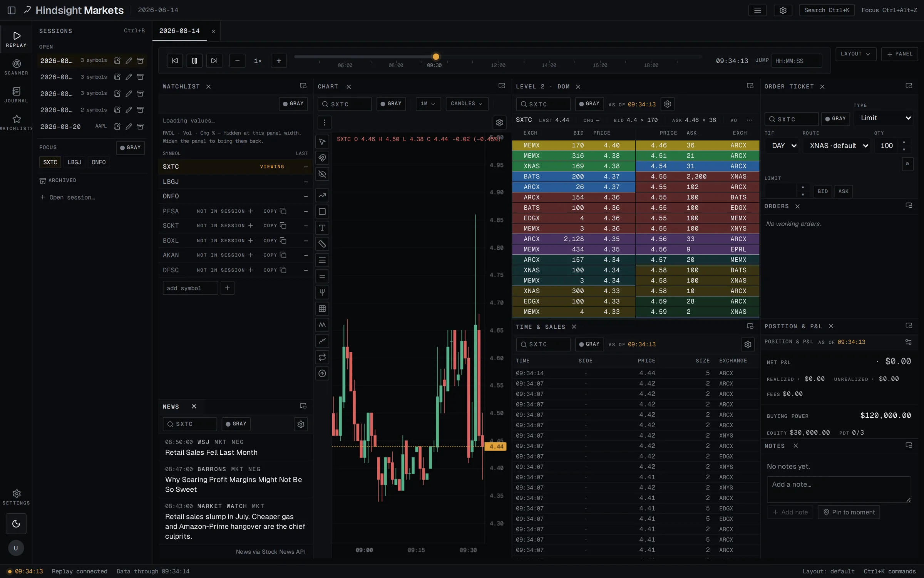Open the Scanner sidebar section
Screen dimensions: 924x578
(x=16, y=67)
